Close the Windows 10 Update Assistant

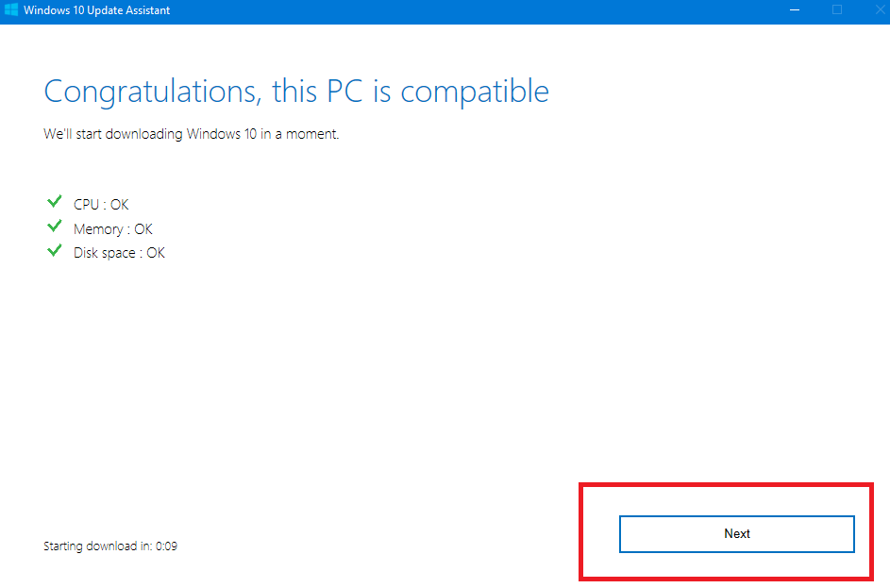pos(880,9)
